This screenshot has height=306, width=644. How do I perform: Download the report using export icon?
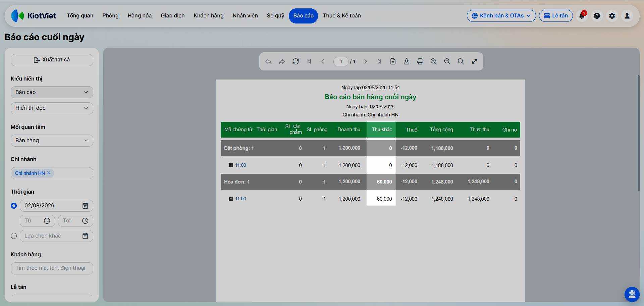click(x=407, y=61)
